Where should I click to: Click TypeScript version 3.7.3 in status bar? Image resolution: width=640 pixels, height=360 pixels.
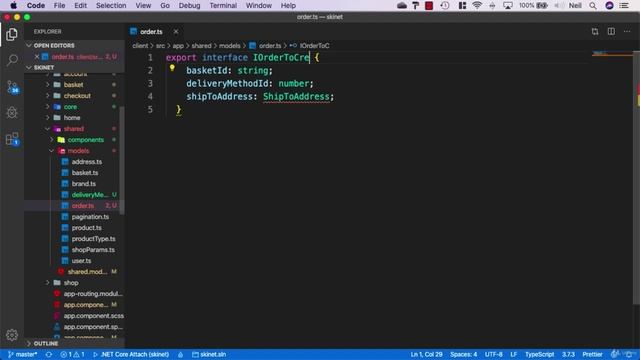(x=568, y=354)
